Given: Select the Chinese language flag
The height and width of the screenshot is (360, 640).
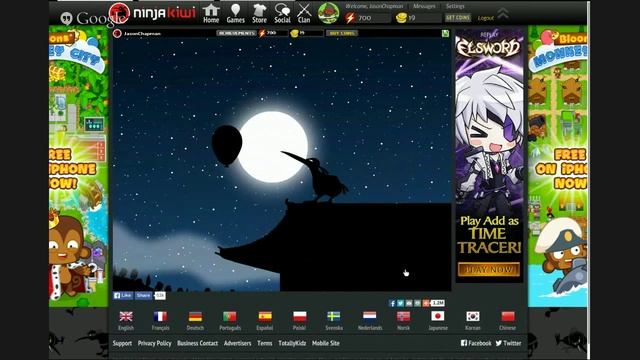Looking at the screenshot, I should [x=508, y=316].
